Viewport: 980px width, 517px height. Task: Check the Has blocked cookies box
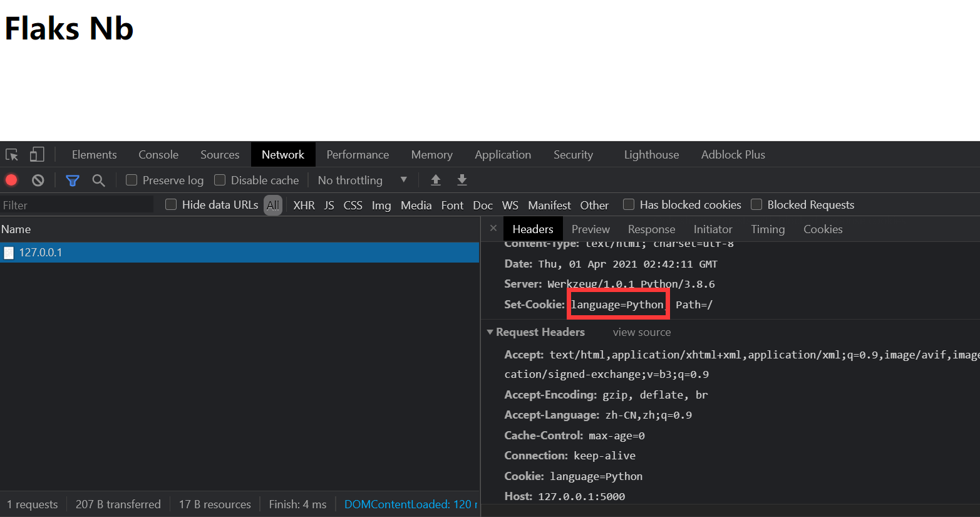pyautogui.click(x=629, y=204)
